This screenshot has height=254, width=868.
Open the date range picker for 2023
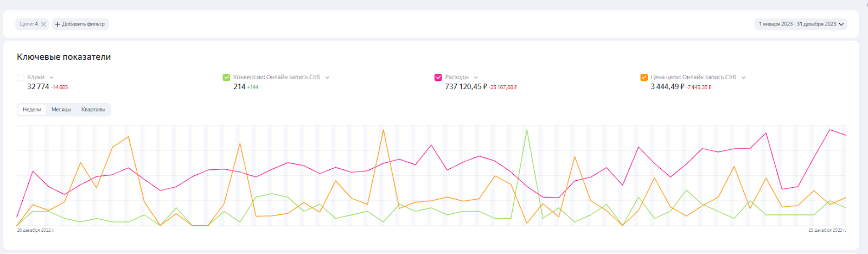(x=801, y=24)
